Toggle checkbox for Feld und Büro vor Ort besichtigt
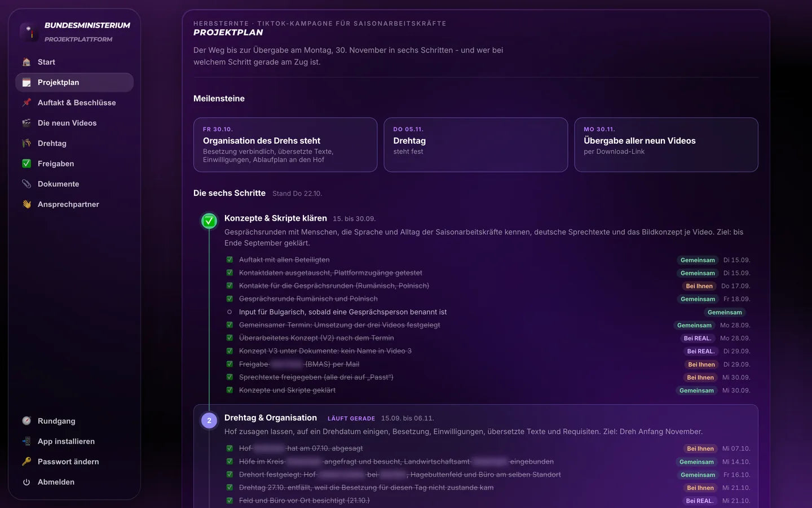Screen dimensions: 812x508 click(x=230, y=500)
